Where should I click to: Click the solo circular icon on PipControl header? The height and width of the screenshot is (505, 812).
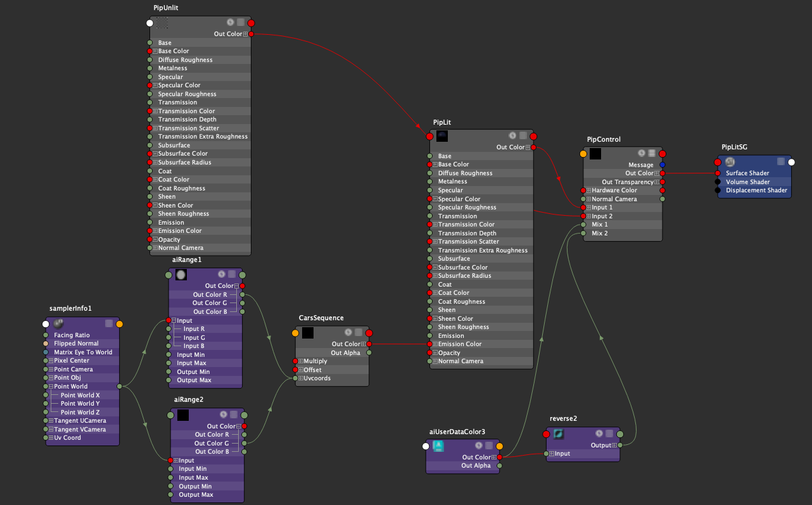[642, 153]
